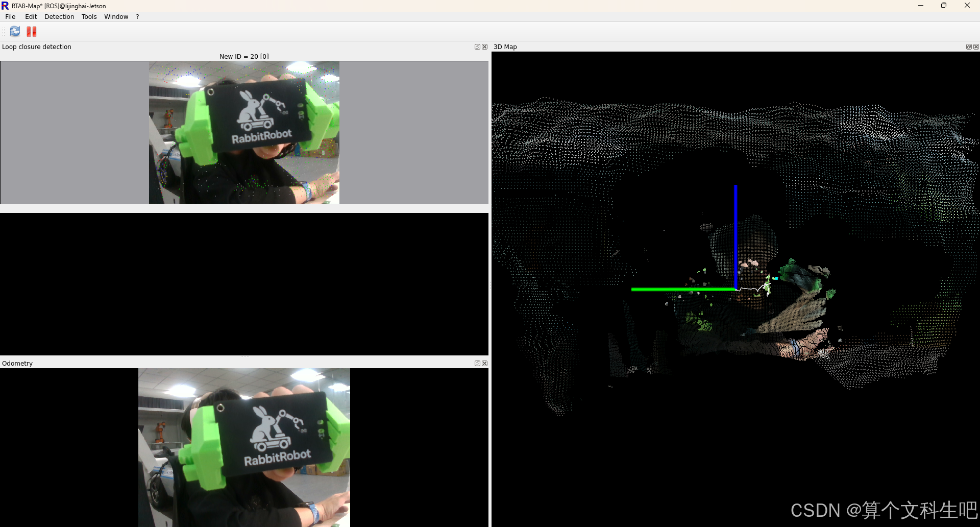Click the 'New ID = 20 [0]' label

click(244, 56)
